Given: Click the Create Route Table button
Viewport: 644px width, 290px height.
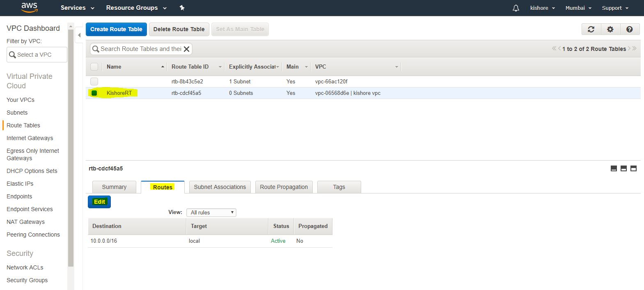Looking at the screenshot, I should pyautogui.click(x=116, y=29).
